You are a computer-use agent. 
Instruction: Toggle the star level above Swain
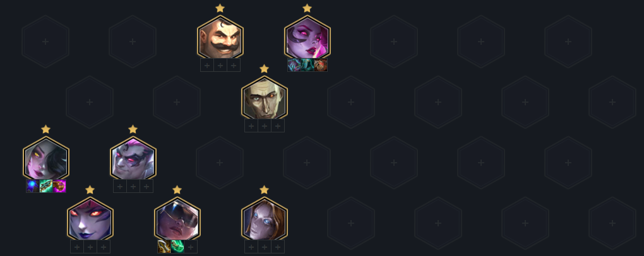(x=264, y=69)
